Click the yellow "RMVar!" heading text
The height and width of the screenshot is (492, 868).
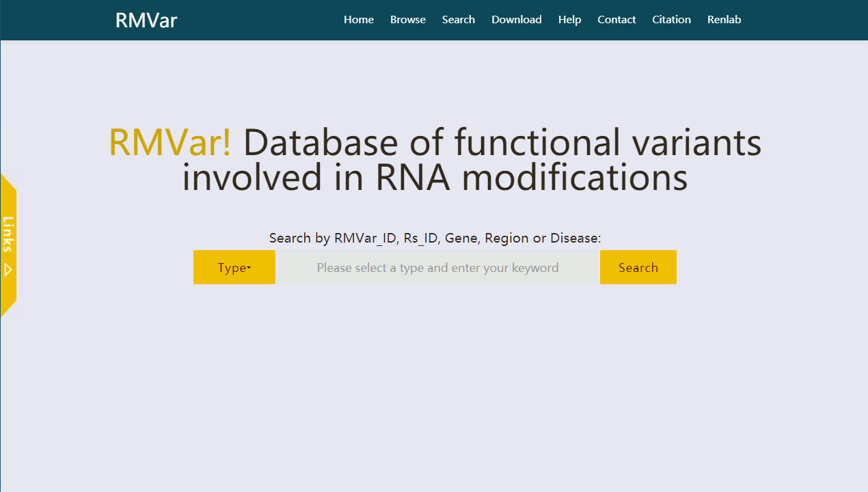tap(170, 143)
